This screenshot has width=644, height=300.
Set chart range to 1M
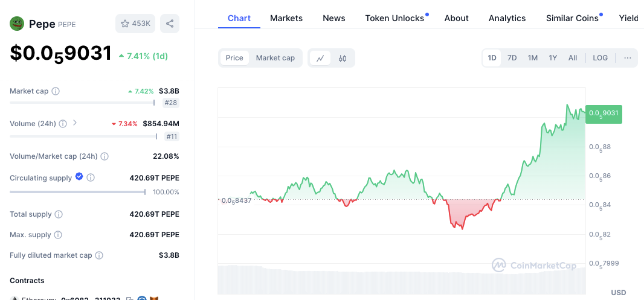coord(533,58)
